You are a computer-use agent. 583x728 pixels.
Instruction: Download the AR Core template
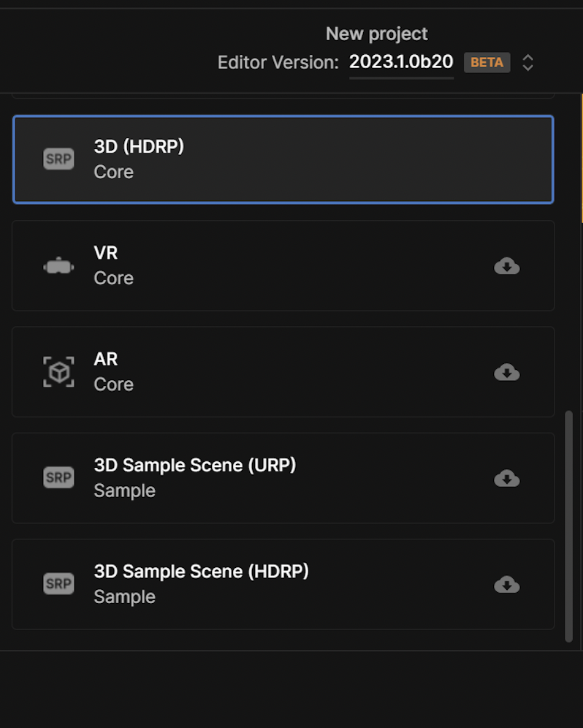[x=506, y=372]
